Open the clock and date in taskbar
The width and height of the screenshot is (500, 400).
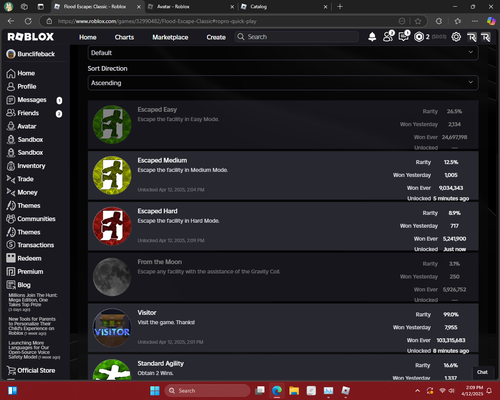click(x=472, y=391)
